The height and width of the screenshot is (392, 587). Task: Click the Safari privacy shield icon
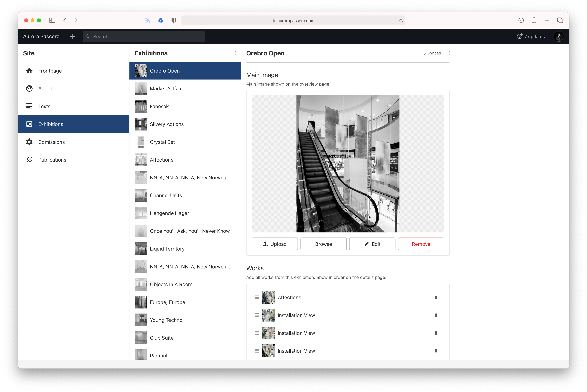tap(174, 20)
